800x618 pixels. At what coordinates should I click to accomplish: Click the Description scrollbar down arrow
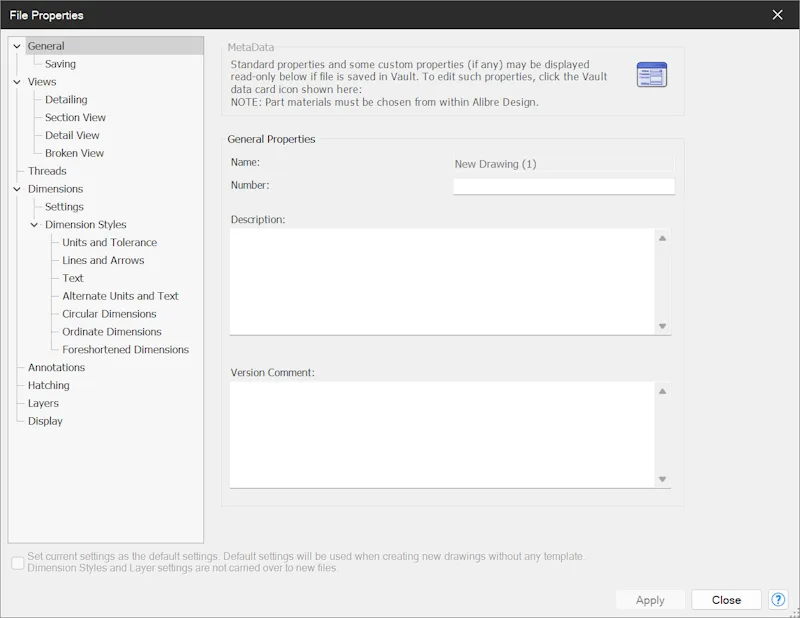pyautogui.click(x=662, y=326)
